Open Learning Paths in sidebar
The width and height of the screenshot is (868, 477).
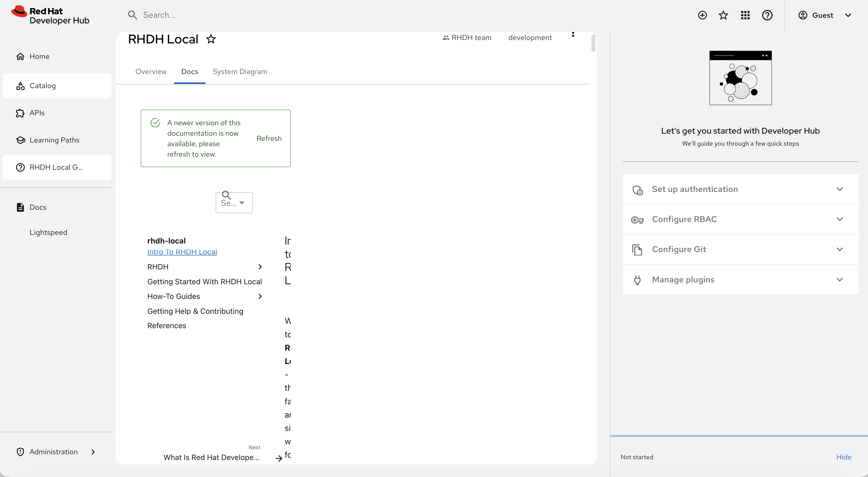(x=54, y=140)
